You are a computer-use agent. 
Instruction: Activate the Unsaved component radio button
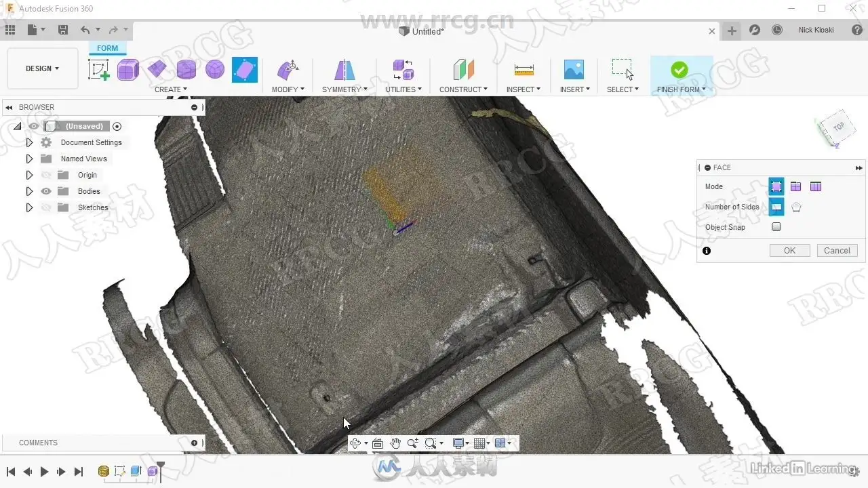click(117, 126)
